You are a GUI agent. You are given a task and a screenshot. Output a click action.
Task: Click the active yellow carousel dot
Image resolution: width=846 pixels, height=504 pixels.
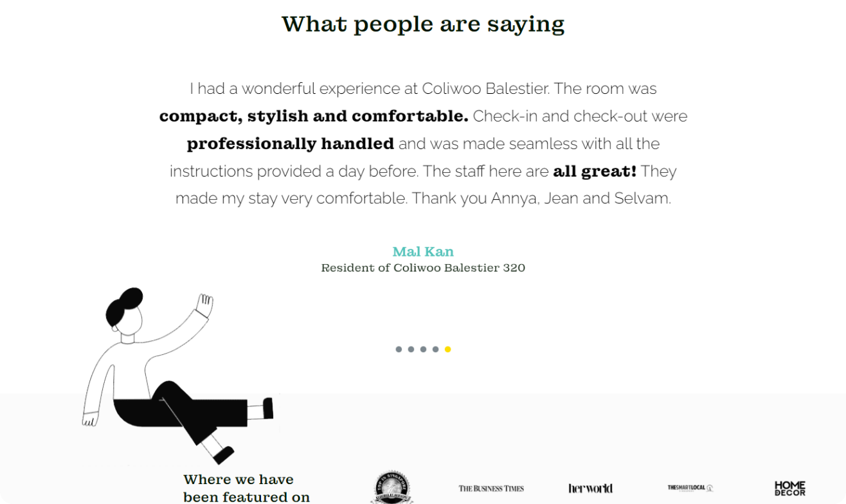tap(448, 349)
